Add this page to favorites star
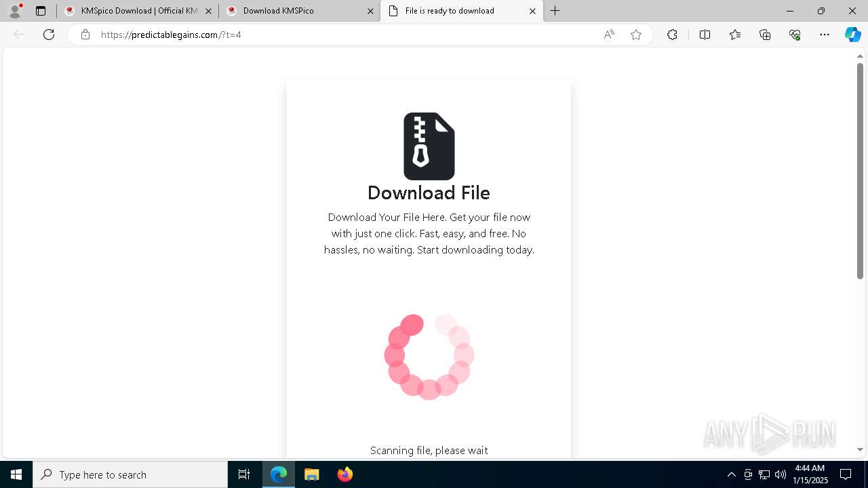Screen dimensions: 868x488 pos(636,35)
